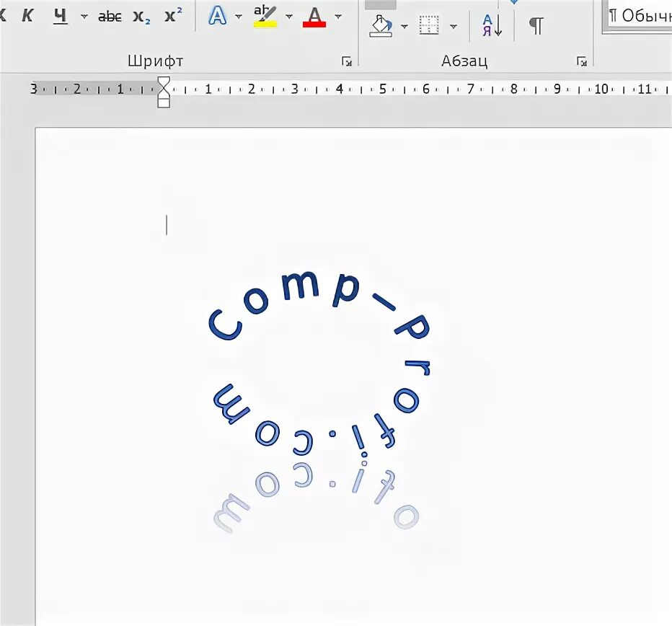This screenshot has height=626, width=672.
Task: Click first line indent marker on ruler
Action: 164,82
